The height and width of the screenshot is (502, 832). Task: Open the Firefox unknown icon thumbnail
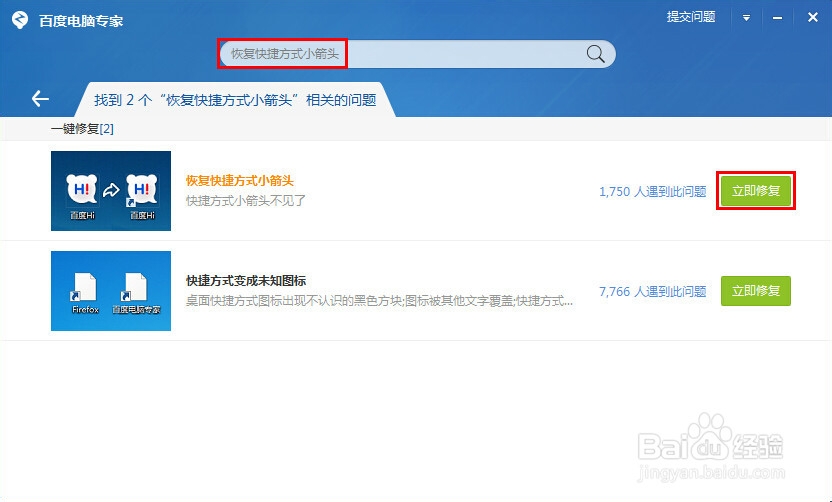(111, 291)
